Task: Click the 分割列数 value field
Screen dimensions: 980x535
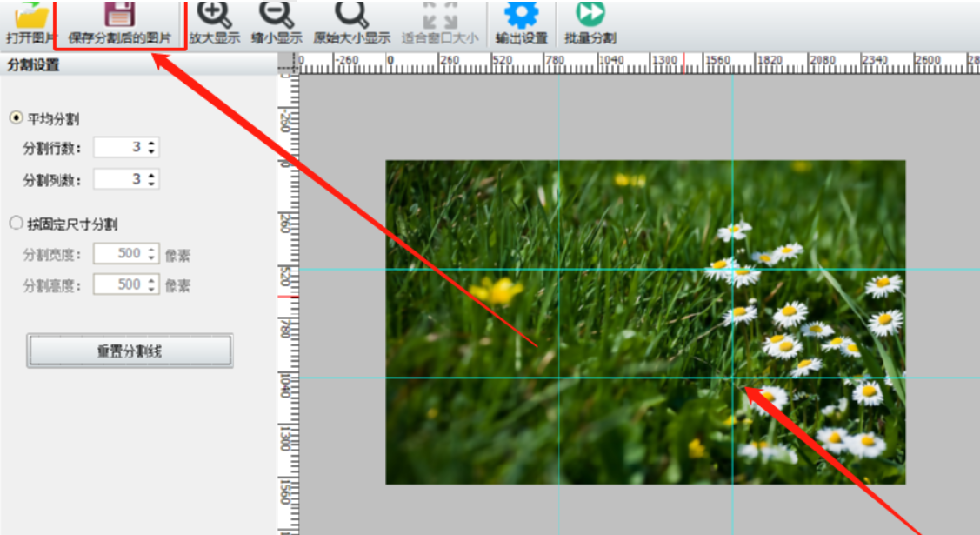Action: (x=126, y=179)
